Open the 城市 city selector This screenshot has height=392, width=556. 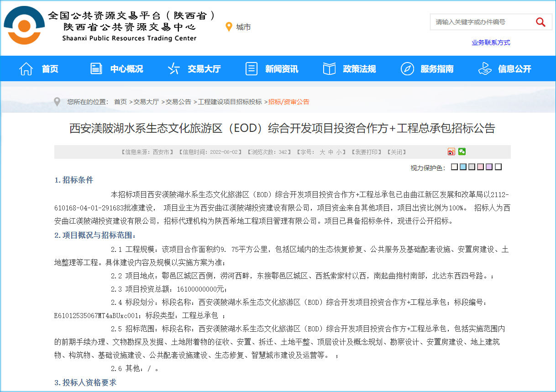(243, 27)
